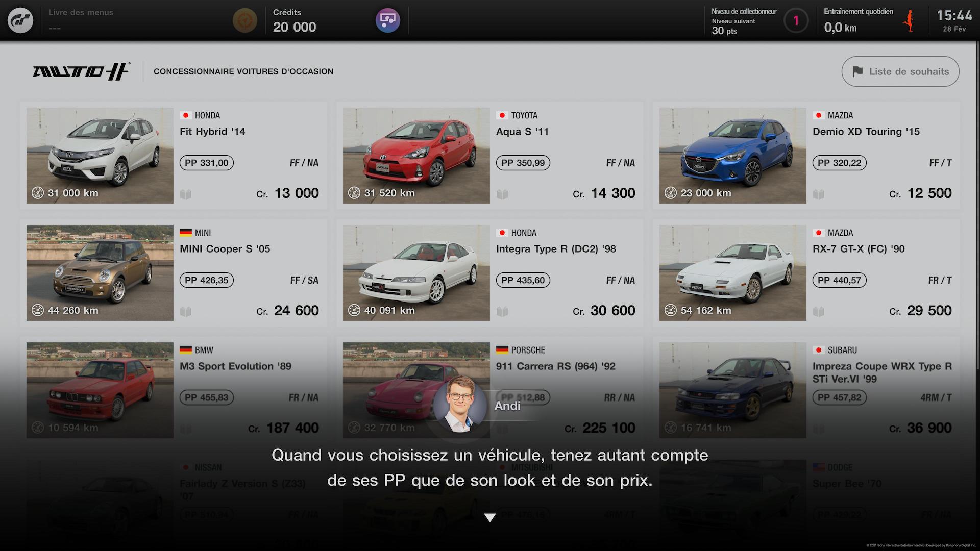Click PP 331,00 badge on Fit Hybrid
Viewport: 980px width, 551px height.
point(207,163)
